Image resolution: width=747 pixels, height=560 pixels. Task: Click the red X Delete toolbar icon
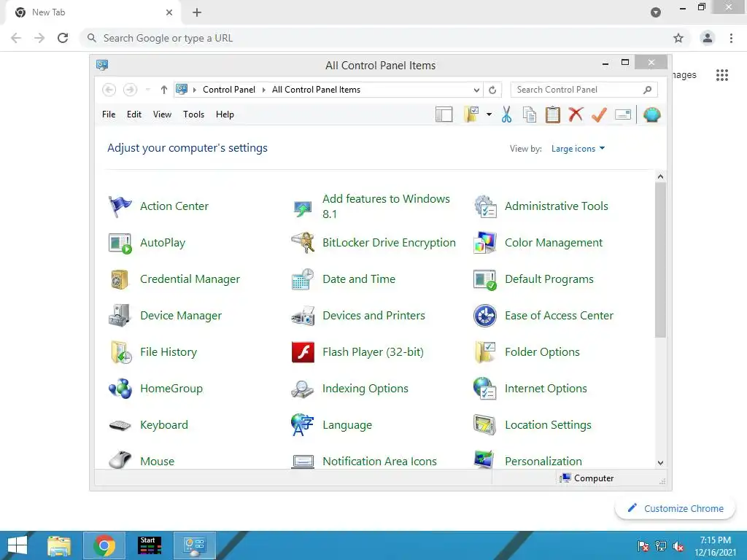click(576, 114)
